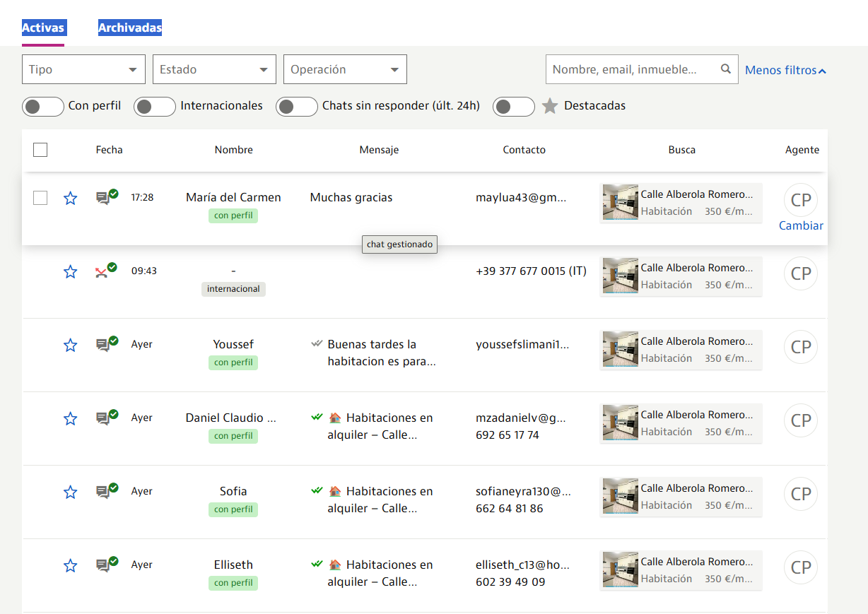Star the 09:43 international contact row

[71, 272]
